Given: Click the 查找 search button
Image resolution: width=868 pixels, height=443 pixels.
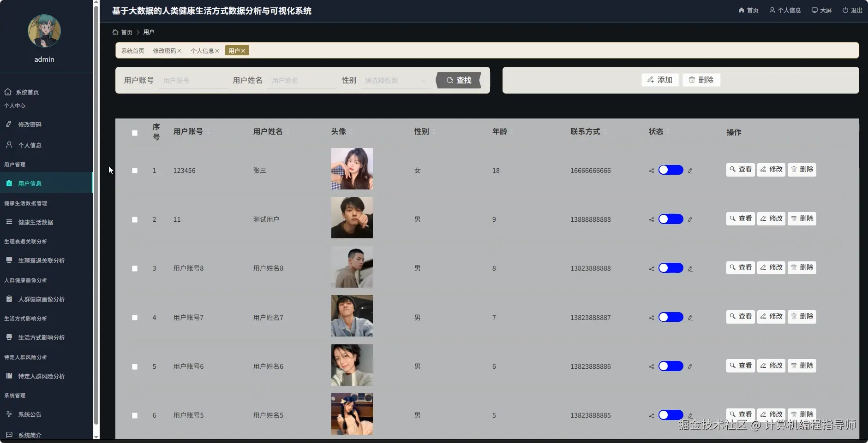Looking at the screenshot, I should coord(458,80).
